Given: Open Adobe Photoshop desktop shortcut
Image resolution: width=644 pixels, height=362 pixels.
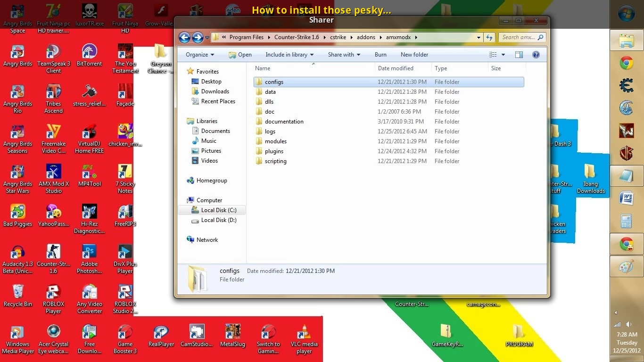Looking at the screenshot, I should tap(89, 259).
